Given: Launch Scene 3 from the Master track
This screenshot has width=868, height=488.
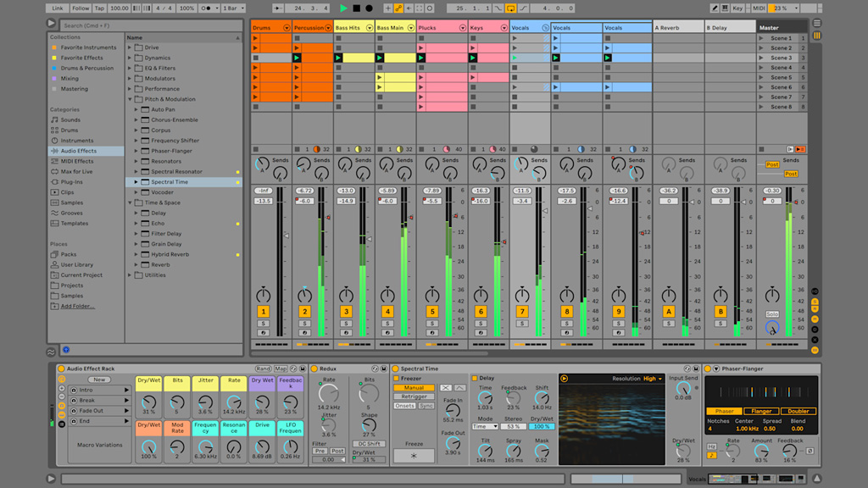Looking at the screenshot, I should pyautogui.click(x=761, y=58).
